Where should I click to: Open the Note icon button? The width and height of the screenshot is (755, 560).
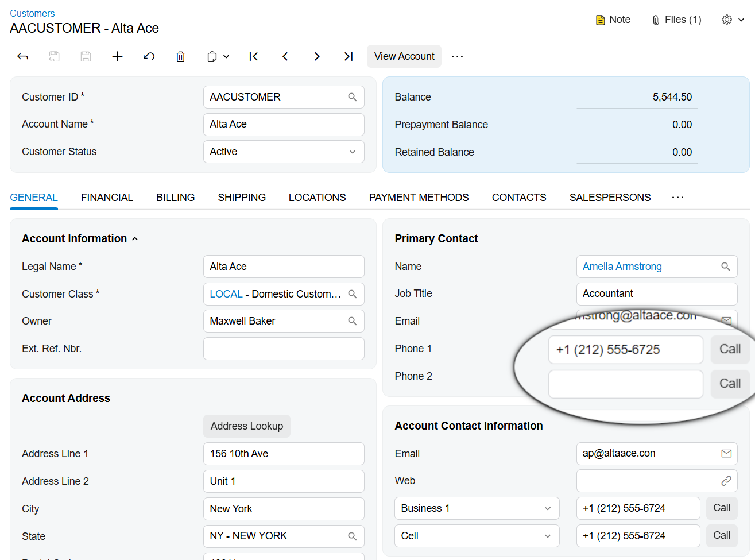[x=613, y=20]
